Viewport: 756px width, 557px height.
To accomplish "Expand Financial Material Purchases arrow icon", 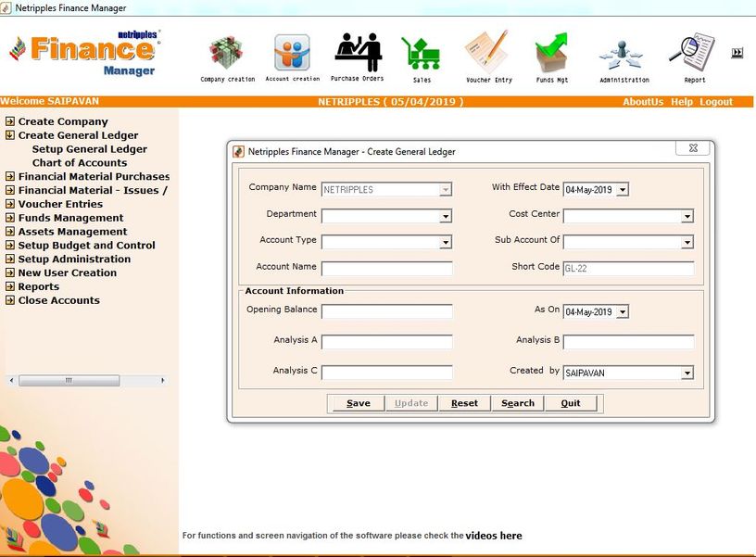I will pos(9,176).
